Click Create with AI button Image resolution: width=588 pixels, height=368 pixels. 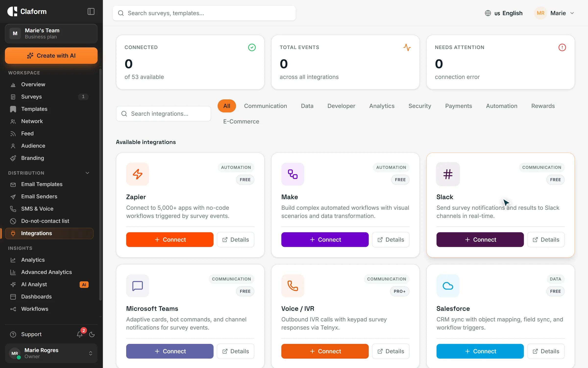pos(51,56)
